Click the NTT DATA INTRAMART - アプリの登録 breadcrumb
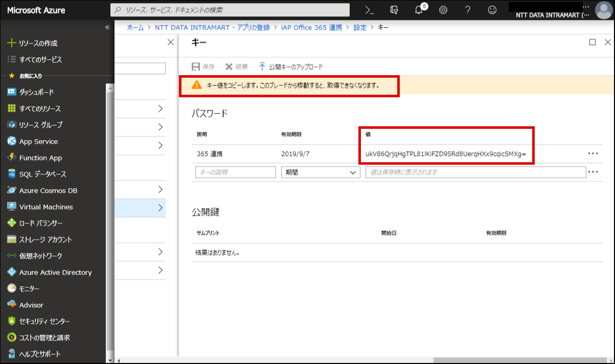Viewport: 615px width, 364px height. coord(212,28)
